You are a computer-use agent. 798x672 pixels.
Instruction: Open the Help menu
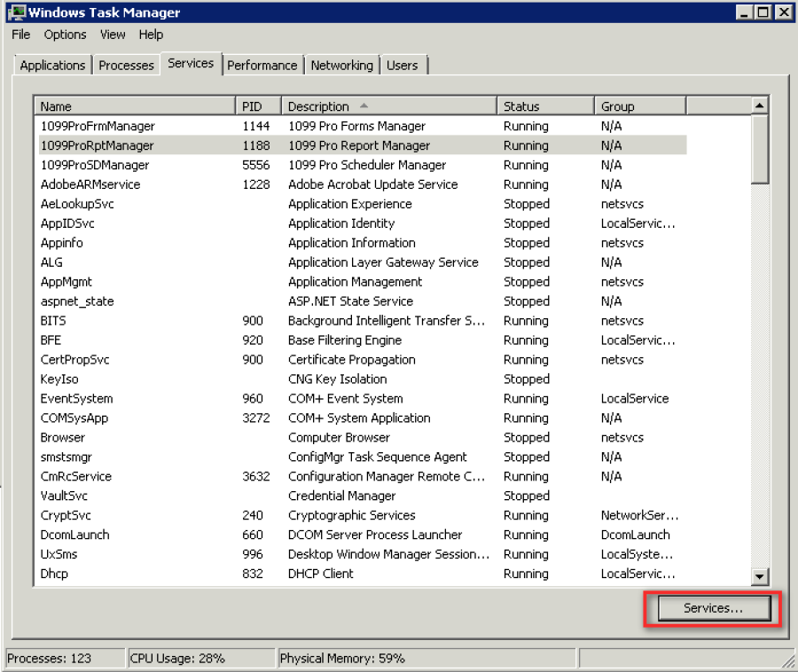click(151, 35)
